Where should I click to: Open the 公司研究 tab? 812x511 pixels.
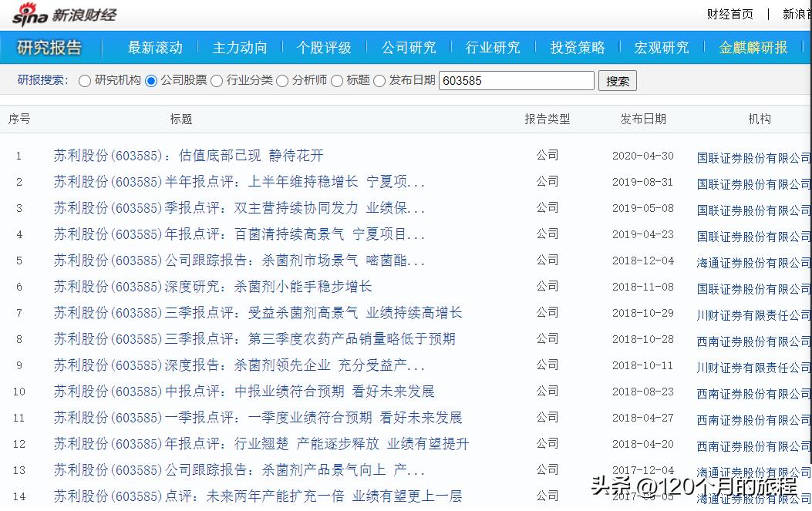409,47
